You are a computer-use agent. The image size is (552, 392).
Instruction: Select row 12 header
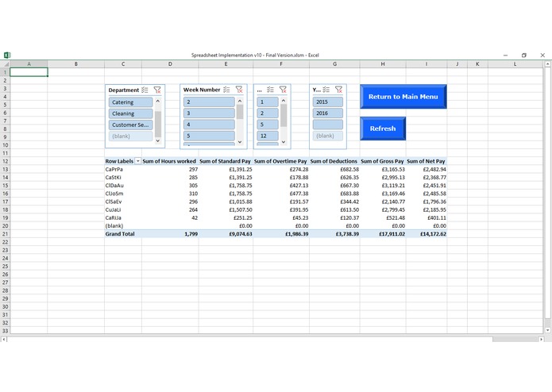click(5, 161)
